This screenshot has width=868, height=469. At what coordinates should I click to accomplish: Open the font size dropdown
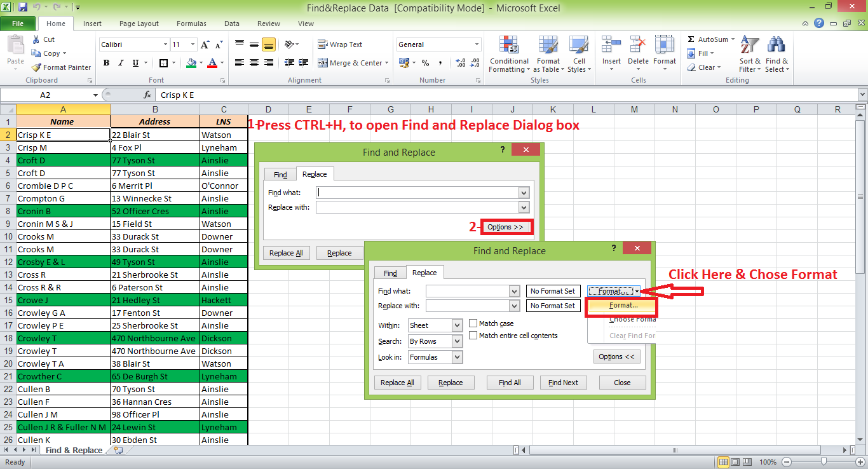(x=193, y=44)
